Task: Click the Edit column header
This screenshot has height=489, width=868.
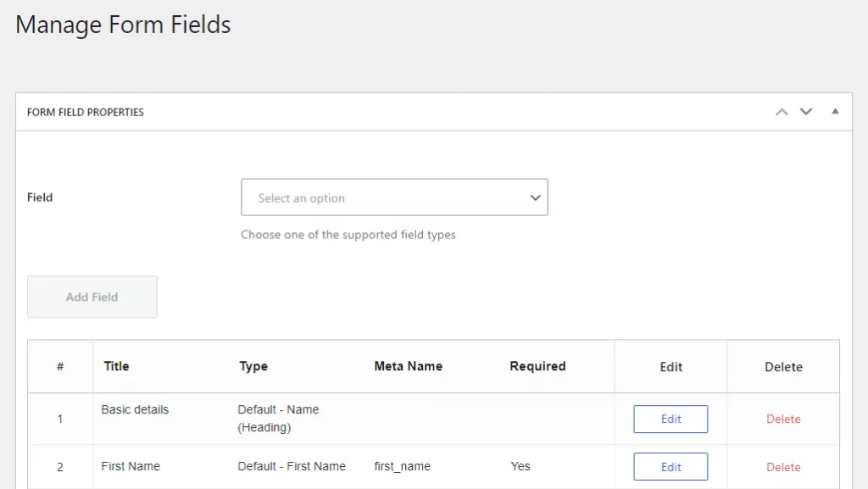Action: [671, 367]
